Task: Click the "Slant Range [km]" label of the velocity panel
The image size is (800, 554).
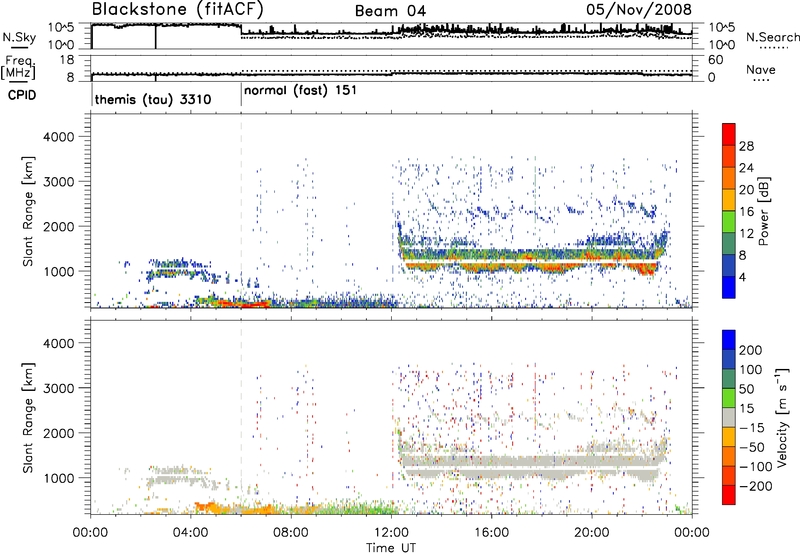Action: pos(28,418)
